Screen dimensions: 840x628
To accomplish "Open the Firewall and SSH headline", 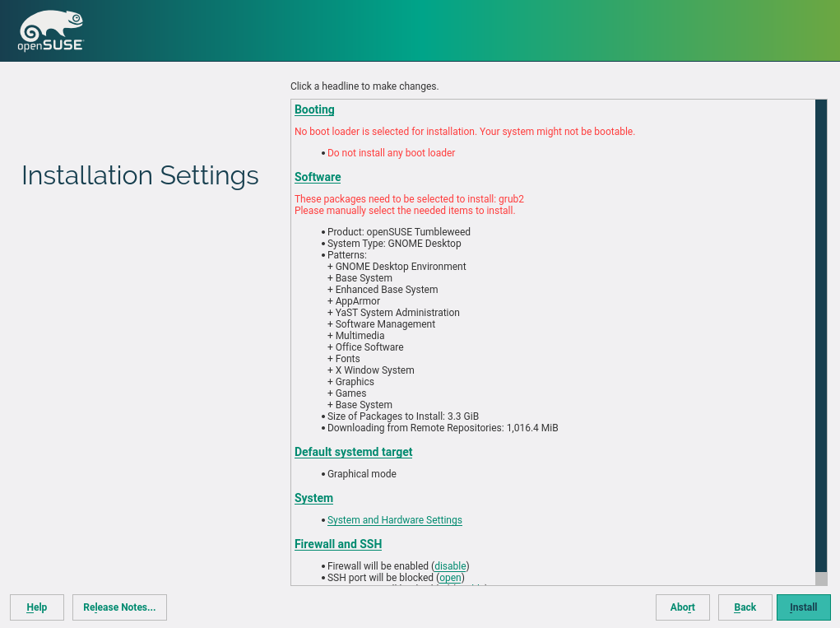I will click(338, 544).
